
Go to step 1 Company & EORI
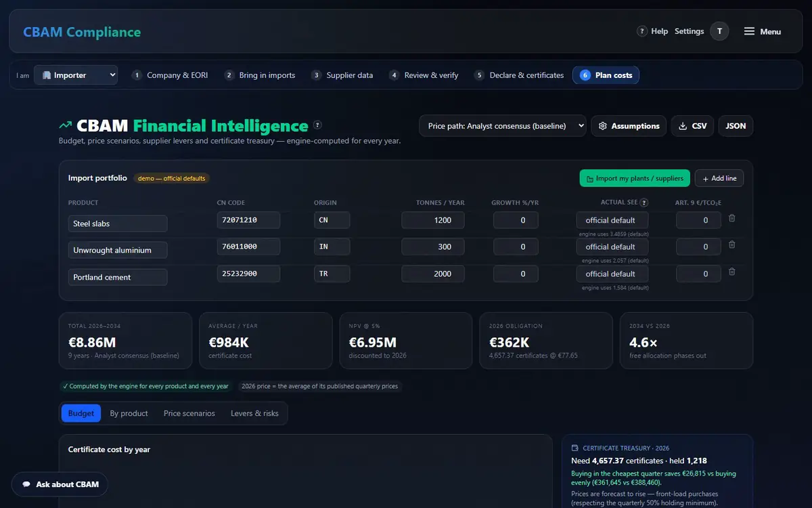170,75
